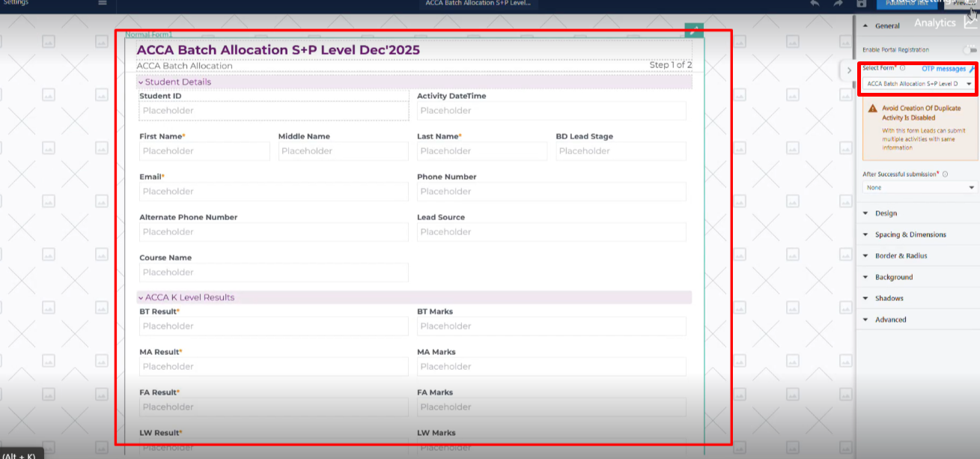Click the redo arrow icon
Viewport: 980px width, 459px height.
pyautogui.click(x=838, y=4)
